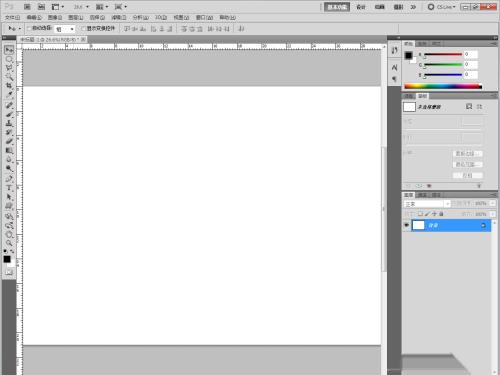Screen dimensions: 500x375
Task: Toggle lock transparent pixels in Layers panel
Action: click(x=420, y=214)
